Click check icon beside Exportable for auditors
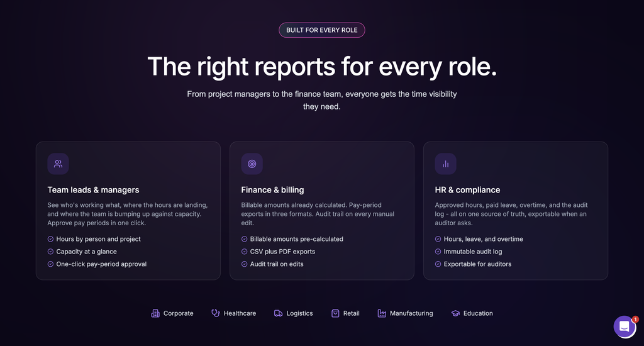644x346 pixels. [438, 264]
